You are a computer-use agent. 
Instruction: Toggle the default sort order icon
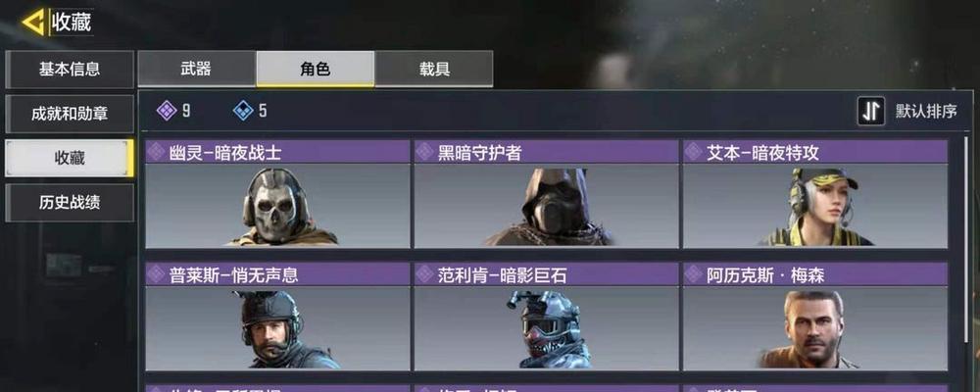click(870, 112)
